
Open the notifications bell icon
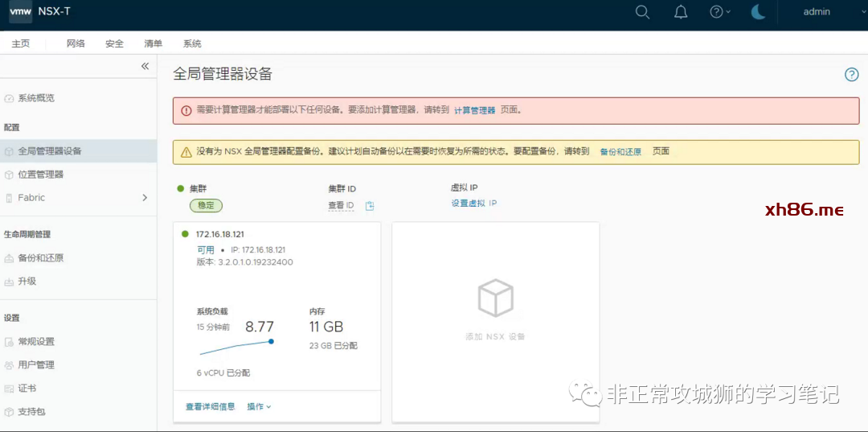681,12
